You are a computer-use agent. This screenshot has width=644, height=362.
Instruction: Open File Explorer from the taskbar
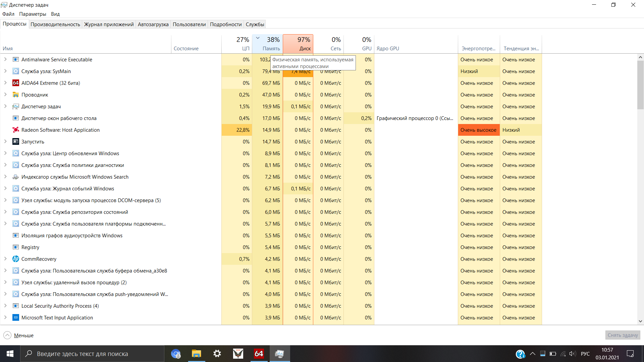(196, 354)
